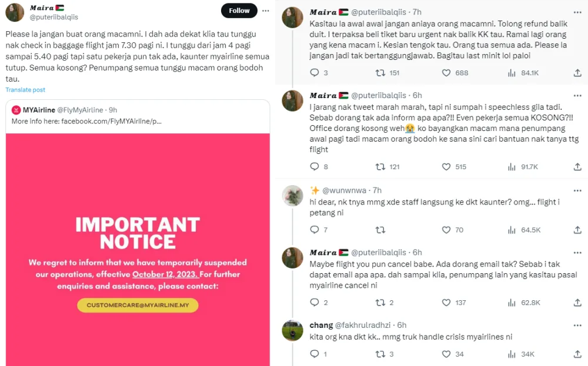Open more options next to Follow
This screenshot has height=366, width=588.
coord(266,11)
